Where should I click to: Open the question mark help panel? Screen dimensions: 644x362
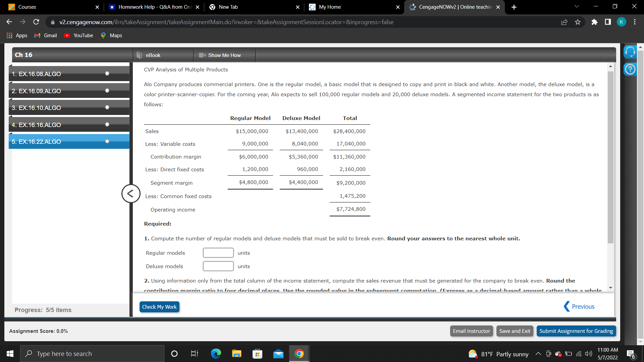click(630, 69)
